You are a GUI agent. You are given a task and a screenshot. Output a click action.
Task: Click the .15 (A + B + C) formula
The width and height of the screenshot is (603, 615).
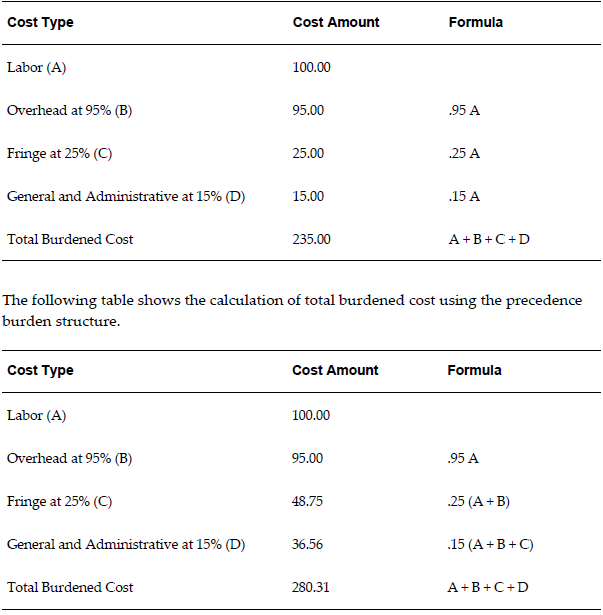pyautogui.click(x=491, y=544)
